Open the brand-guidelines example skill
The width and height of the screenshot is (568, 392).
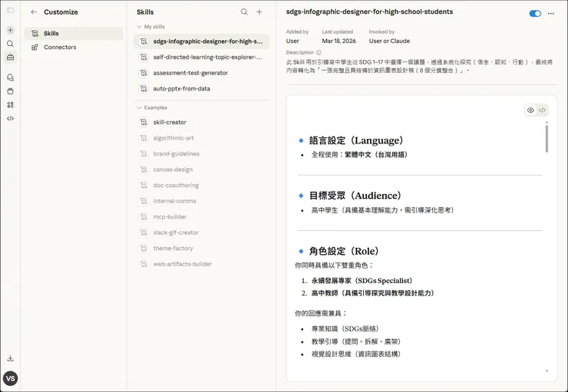click(x=201, y=154)
